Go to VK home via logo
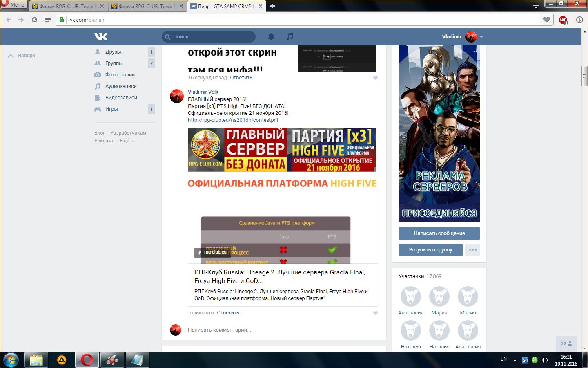 pos(101,36)
